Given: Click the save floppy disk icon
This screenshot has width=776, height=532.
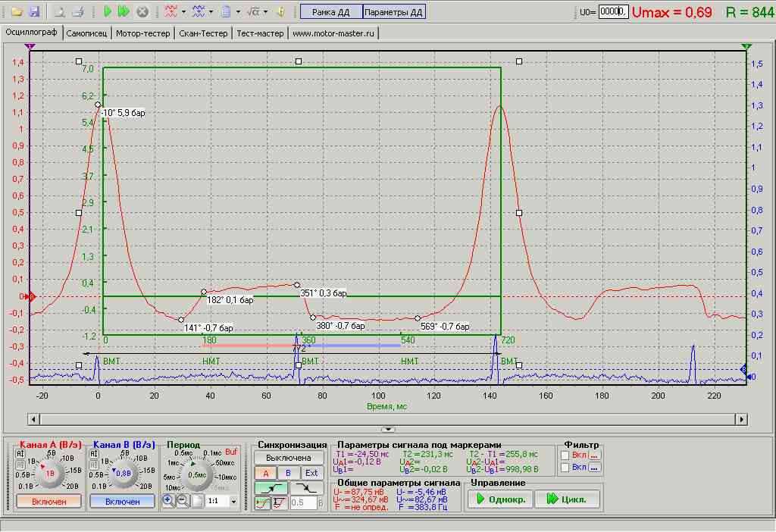Looking at the screenshot, I should tap(33, 12).
